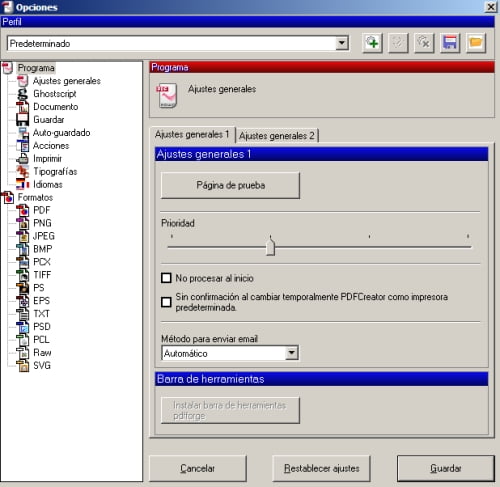Enable No procesar al inicio checkbox
This screenshot has height=487, width=500.
coord(166,278)
